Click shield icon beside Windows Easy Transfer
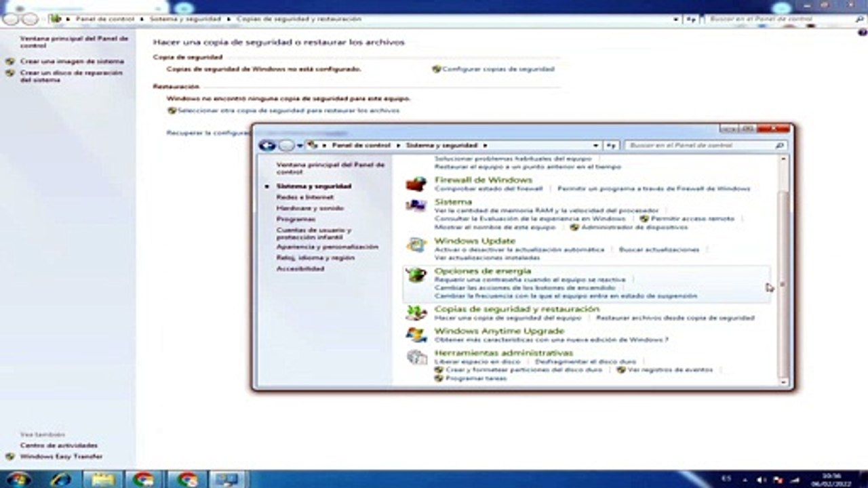 point(10,457)
